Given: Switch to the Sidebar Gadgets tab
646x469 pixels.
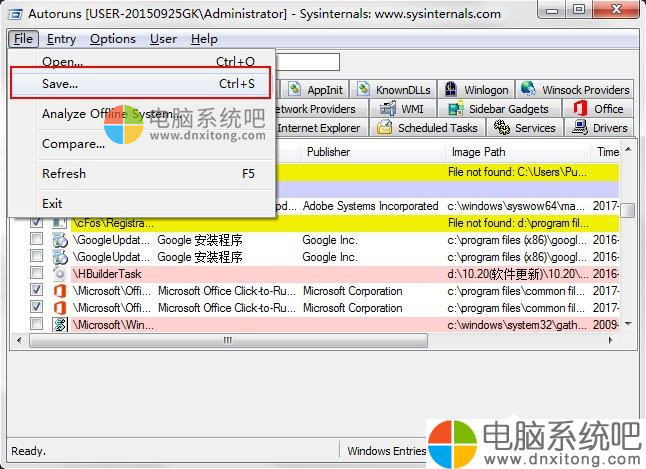Looking at the screenshot, I should [499, 109].
